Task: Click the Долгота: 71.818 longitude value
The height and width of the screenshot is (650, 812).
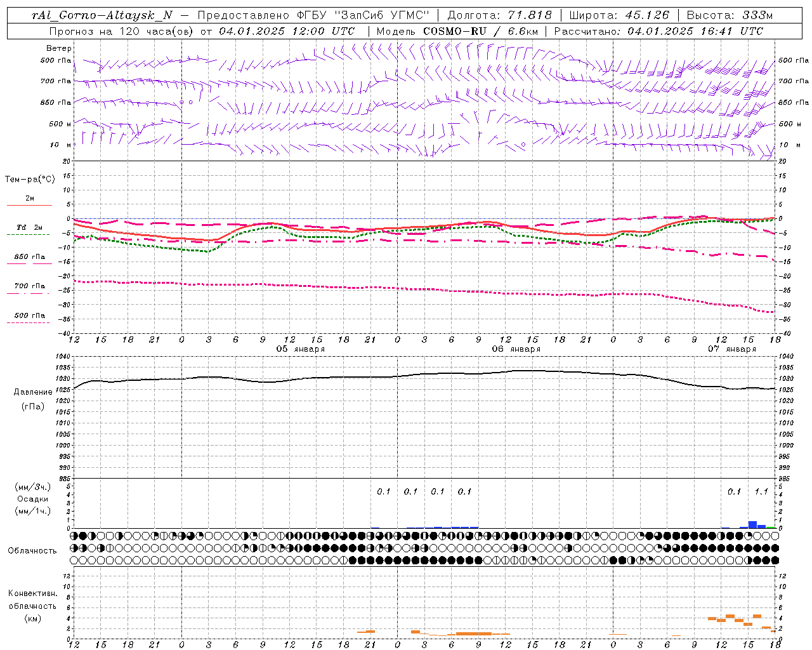Action: (500, 15)
